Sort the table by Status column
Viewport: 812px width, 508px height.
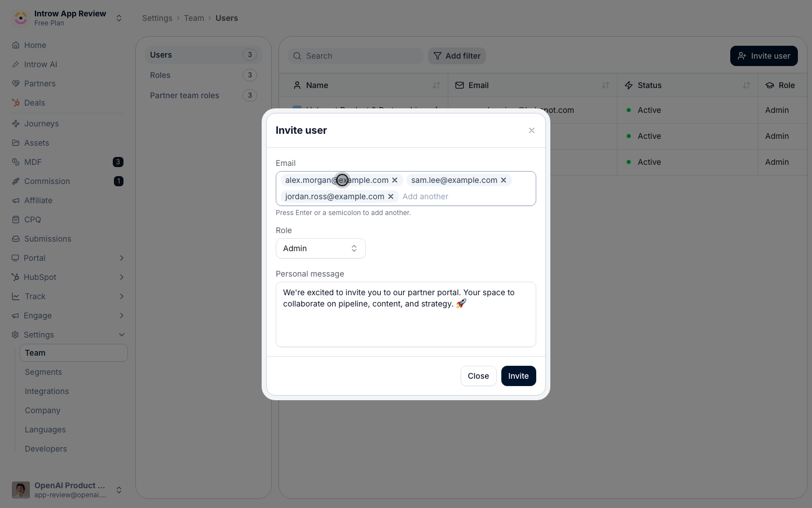click(747, 85)
